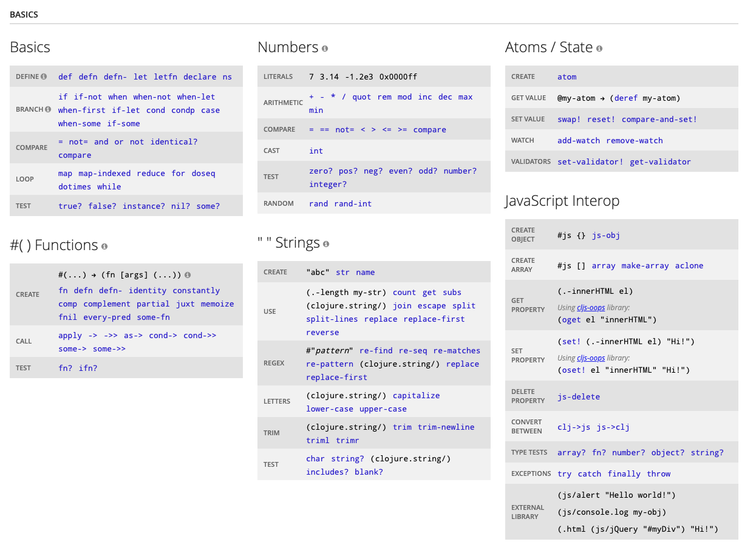This screenshot has height=553, width=756.
Task: Open the "rand-int" link under Numbers
Action: coord(353,204)
